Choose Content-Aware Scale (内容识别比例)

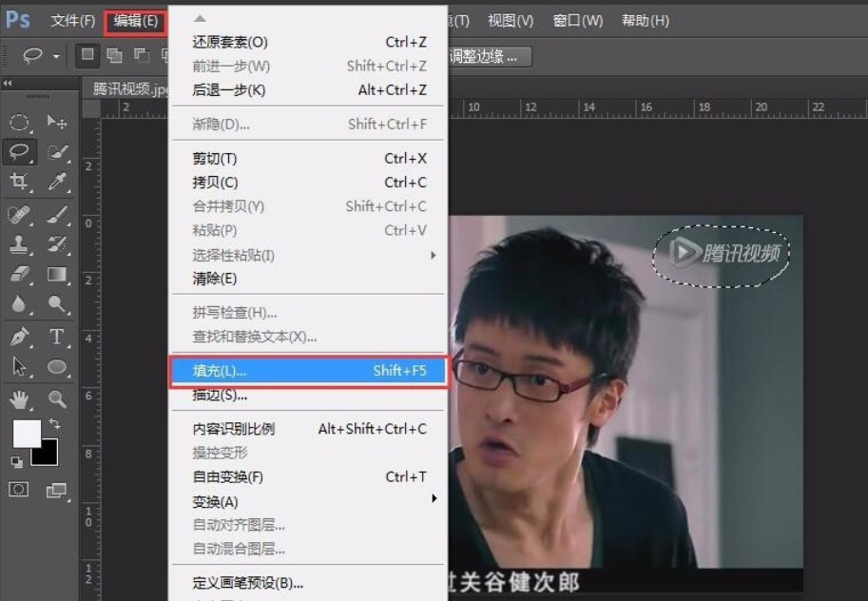pos(308,429)
